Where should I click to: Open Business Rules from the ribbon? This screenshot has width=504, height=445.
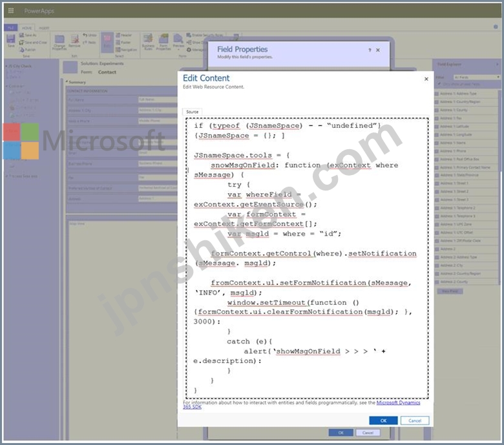tap(148, 42)
